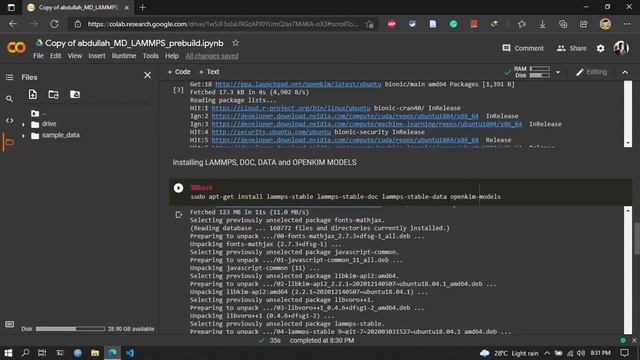This screenshot has width=640, height=360.
Task: Open the Runtime menu
Action: pyautogui.click(x=124, y=56)
